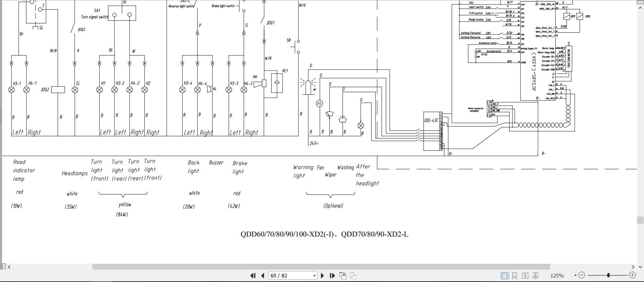Go to the next page
Image resolution: width=644 pixels, height=282 pixels.
[323, 275]
